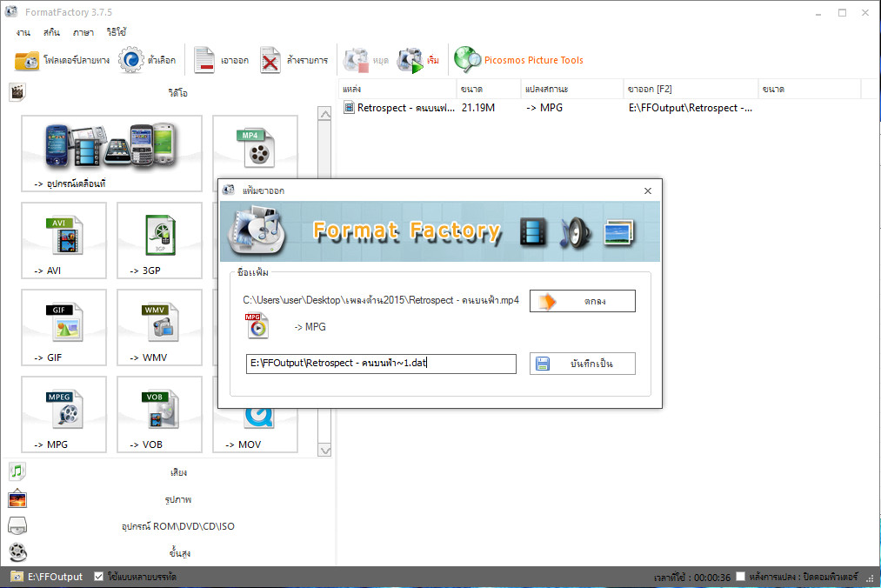Click the Output [F2] column header
The height and width of the screenshot is (588, 881).
[x=691, y=89]
